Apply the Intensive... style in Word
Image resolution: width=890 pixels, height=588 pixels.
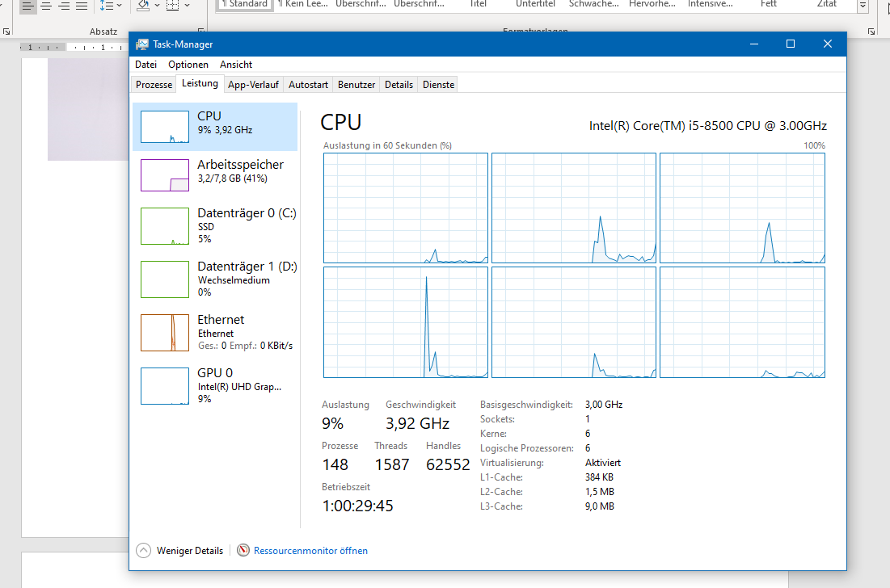pyautogui.click(x=710, y=5)
